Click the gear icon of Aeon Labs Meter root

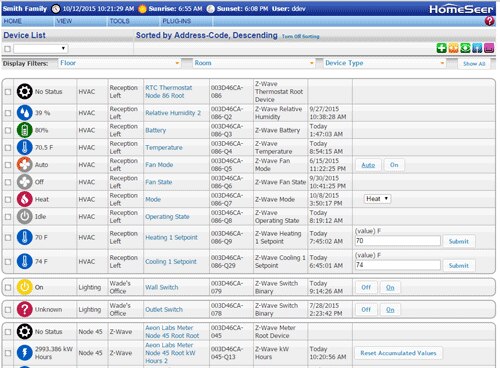[25, 332]
